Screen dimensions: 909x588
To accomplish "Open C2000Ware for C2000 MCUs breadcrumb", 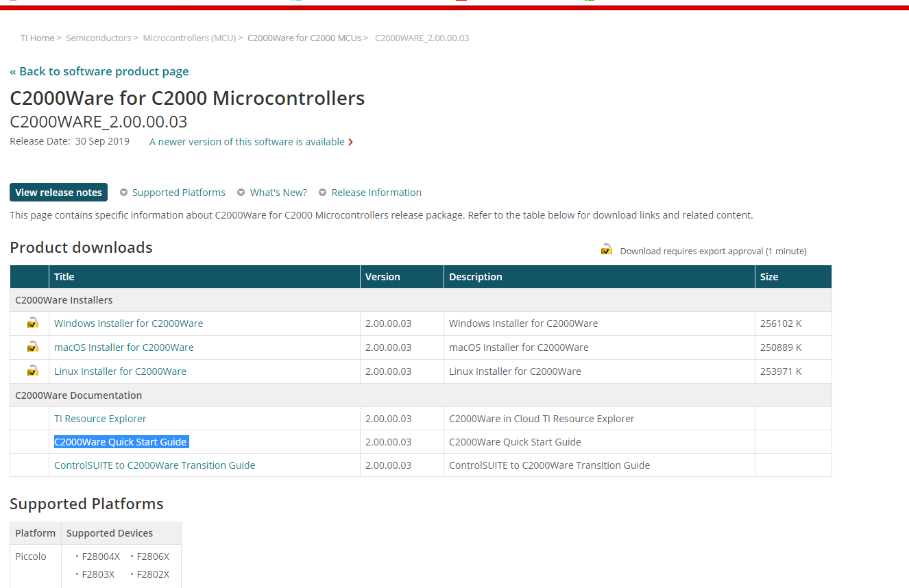I will 304,38.
